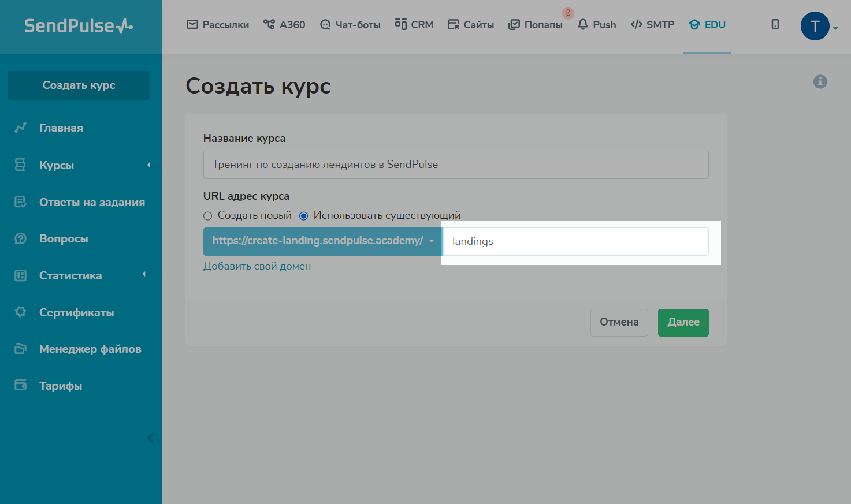
Task: Expand the Курсы sidebar submenu
Action: (x=148, y=165)
